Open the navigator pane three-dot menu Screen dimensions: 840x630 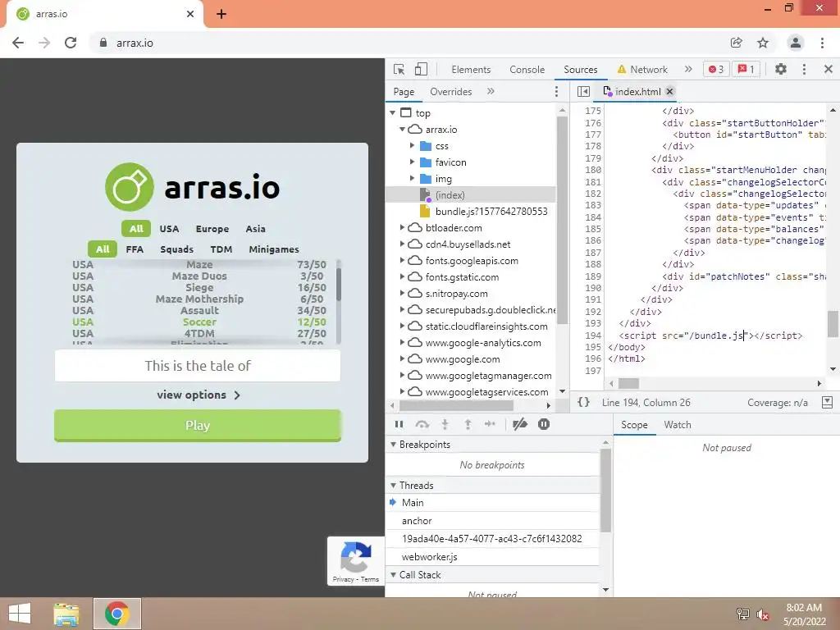click(x=557, y=92)
